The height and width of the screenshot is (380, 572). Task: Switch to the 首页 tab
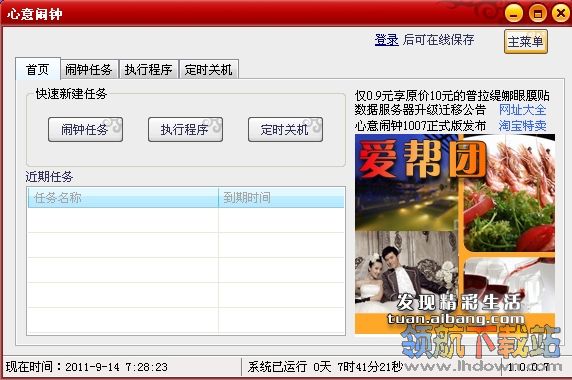point(38,69)
